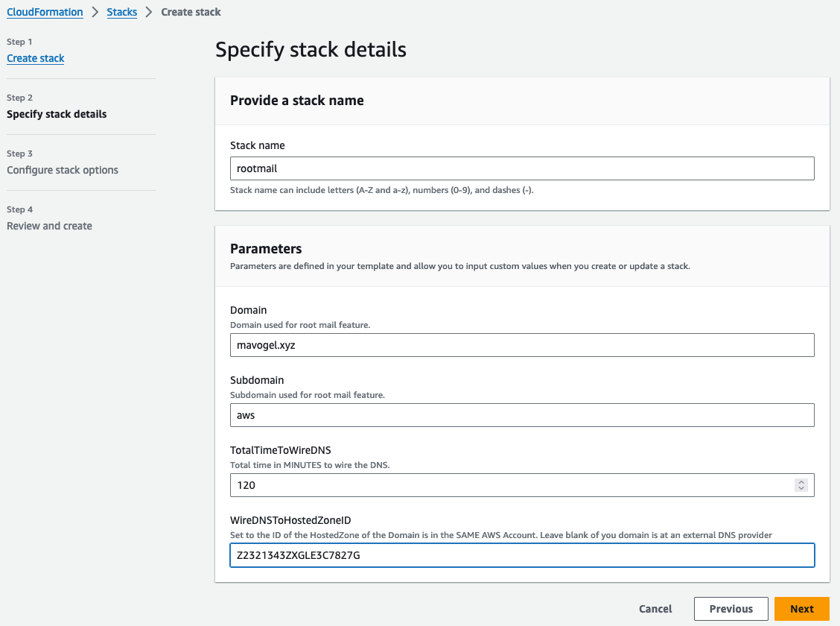Select the Create stack breadcrumb text
This screenshot has height=626, width=840.
pyautogui.click(x=191, y=12)
